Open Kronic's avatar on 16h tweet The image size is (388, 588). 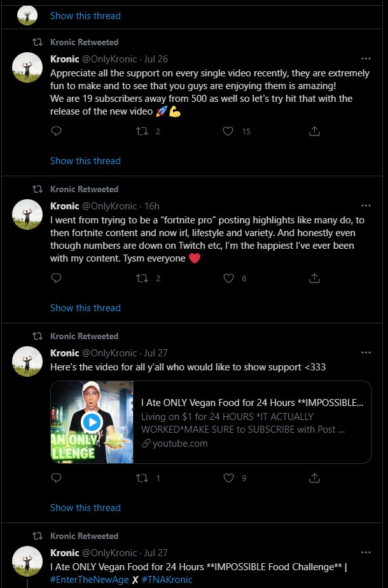click(27, 214)
